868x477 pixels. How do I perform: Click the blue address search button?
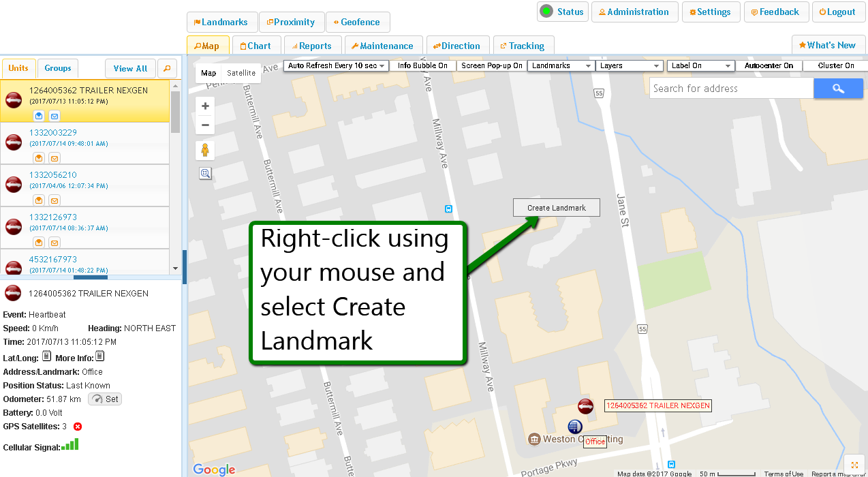pyautogui.click(x=838, y=89)
